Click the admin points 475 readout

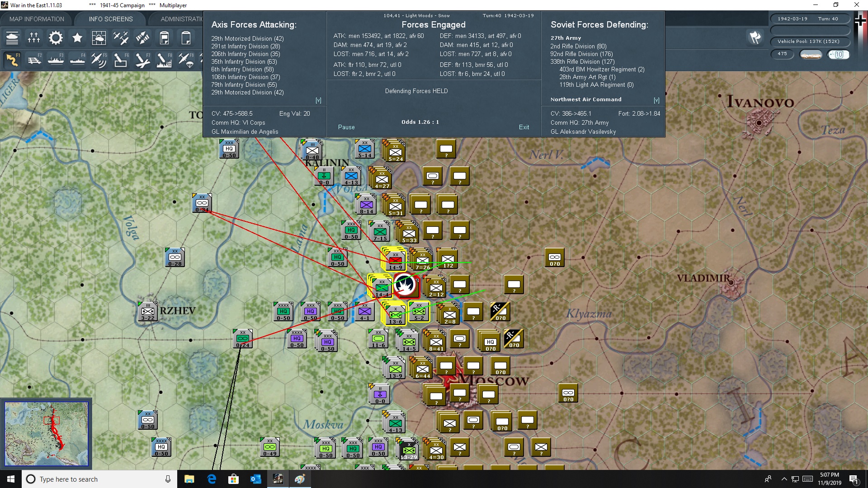[x=782, y=54]
